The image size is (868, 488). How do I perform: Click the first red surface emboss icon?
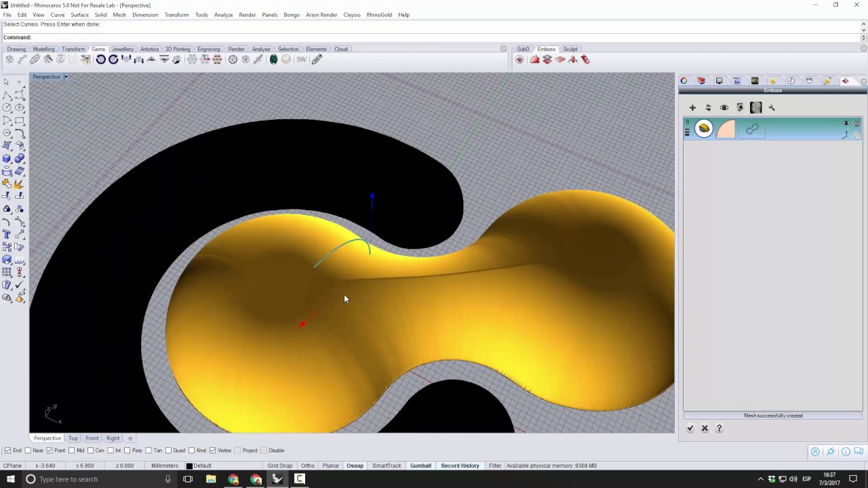pyautogui.click(x=535, y=60)
